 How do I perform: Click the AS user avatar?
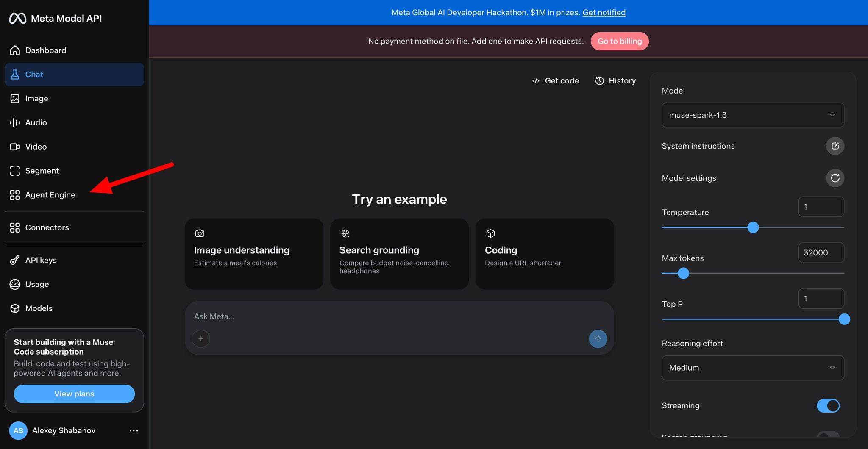click(18, 431)
